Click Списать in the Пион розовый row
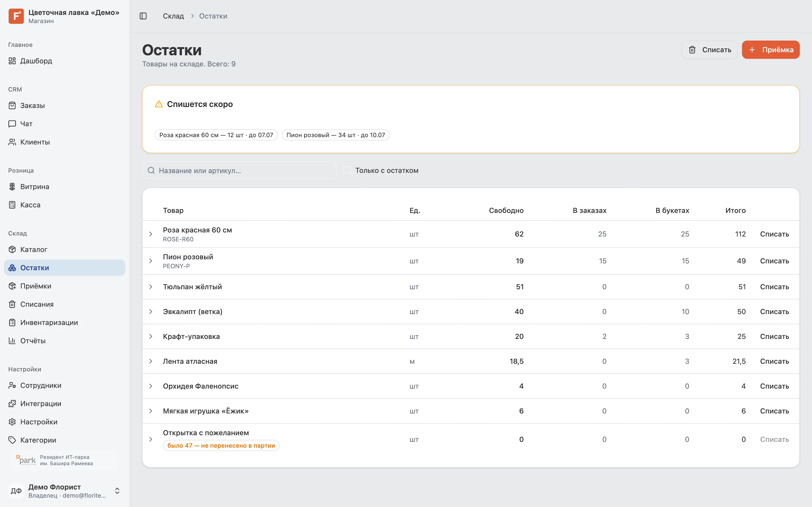Image resolution: width=812 pixels, height=507 pixels. (x=774, y=261)
